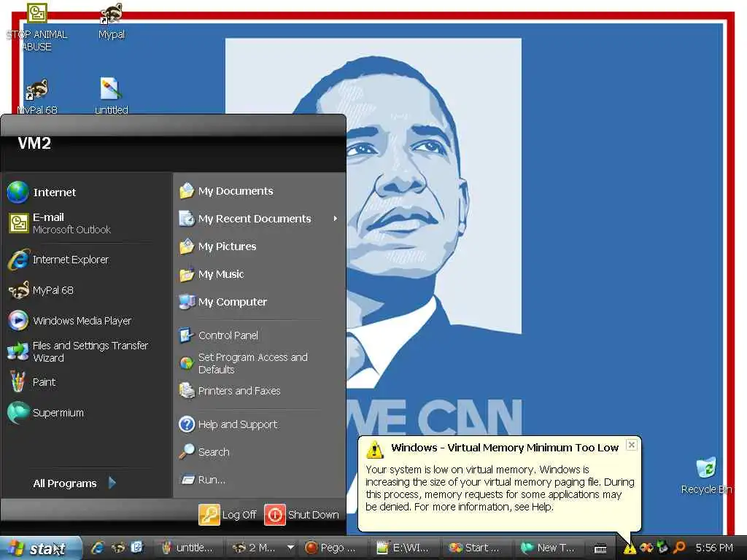Expand My Recent Documents submenu
Screen dimensions: 747x560
point(259,219)
